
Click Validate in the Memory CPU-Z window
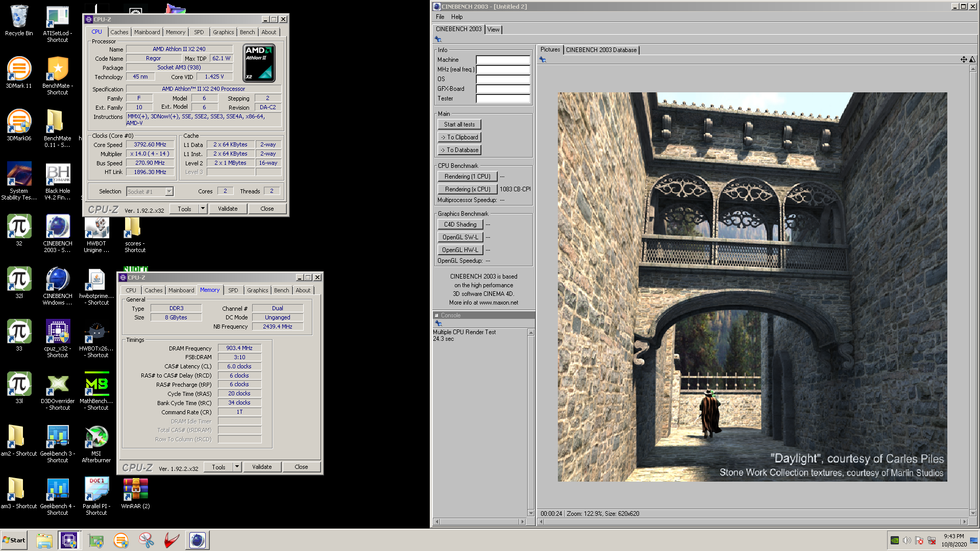click(262, 467)
